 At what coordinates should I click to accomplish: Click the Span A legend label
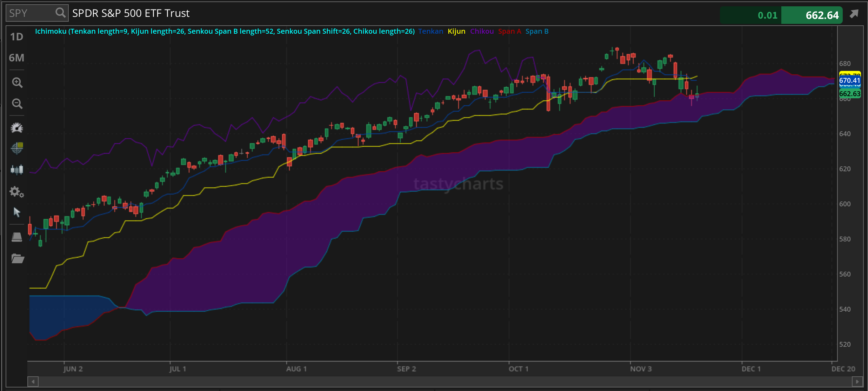coord(509,31)
